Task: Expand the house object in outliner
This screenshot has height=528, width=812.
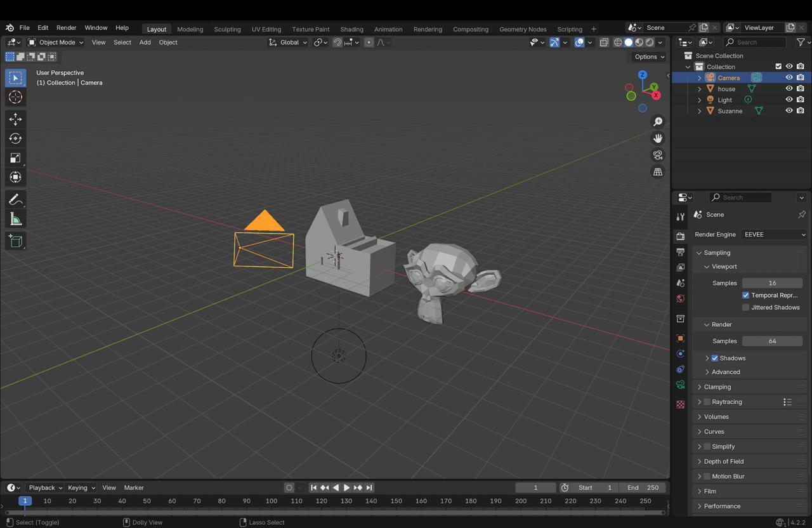Action: 700,89
